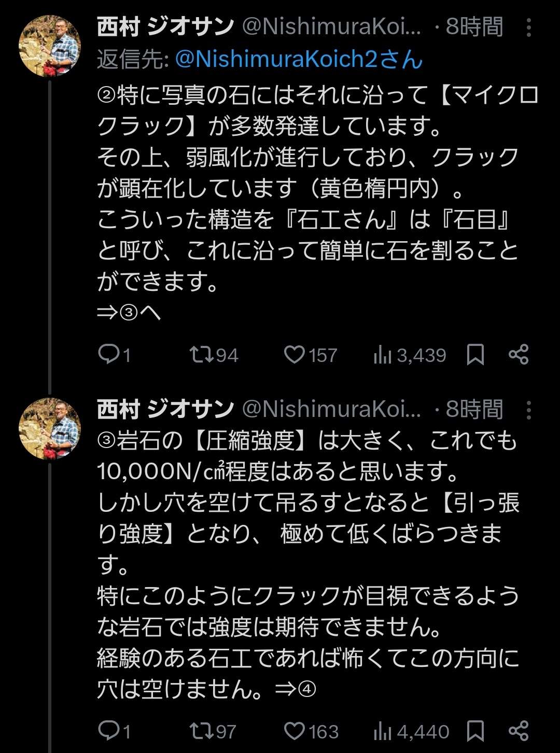Open more options menu for first tweet
This screenshot has width=560, height=753.
point(528,27)
